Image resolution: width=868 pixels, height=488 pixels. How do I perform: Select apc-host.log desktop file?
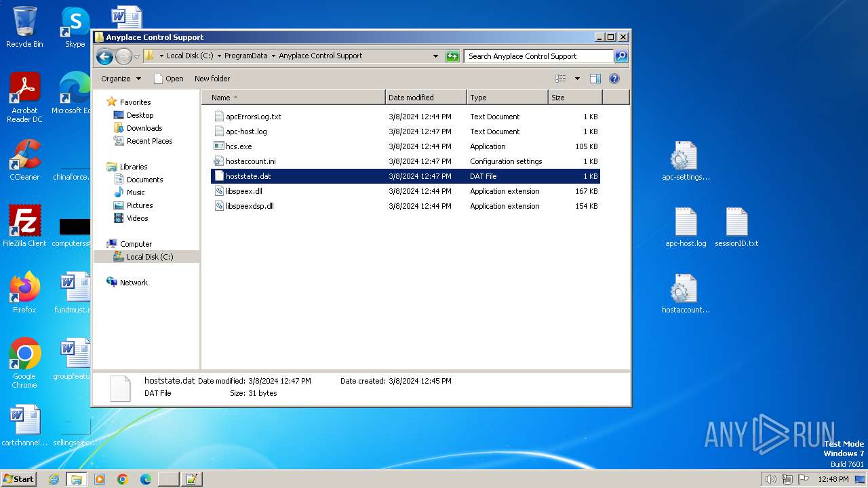[686, 227]
